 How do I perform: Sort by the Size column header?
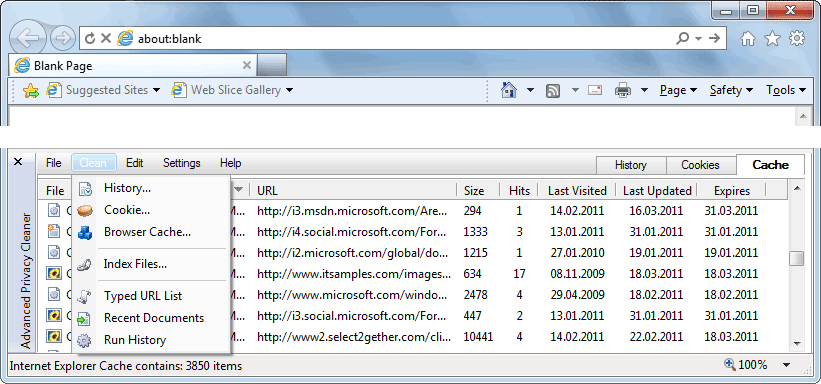click(x=478, y=191)
